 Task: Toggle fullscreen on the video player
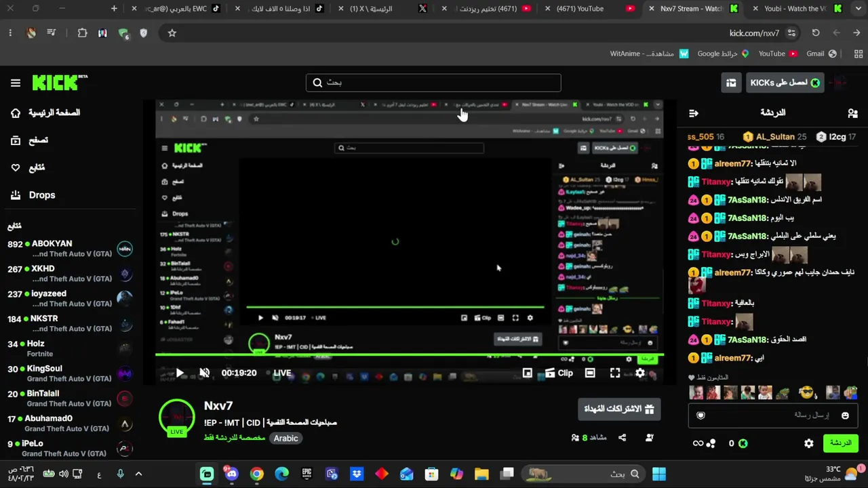pos(615,373)
